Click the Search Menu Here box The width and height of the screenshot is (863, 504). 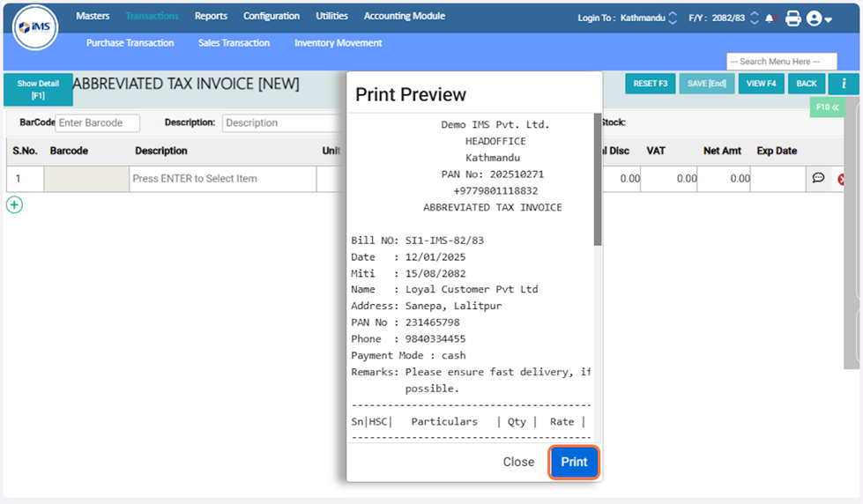coord(781,62)
